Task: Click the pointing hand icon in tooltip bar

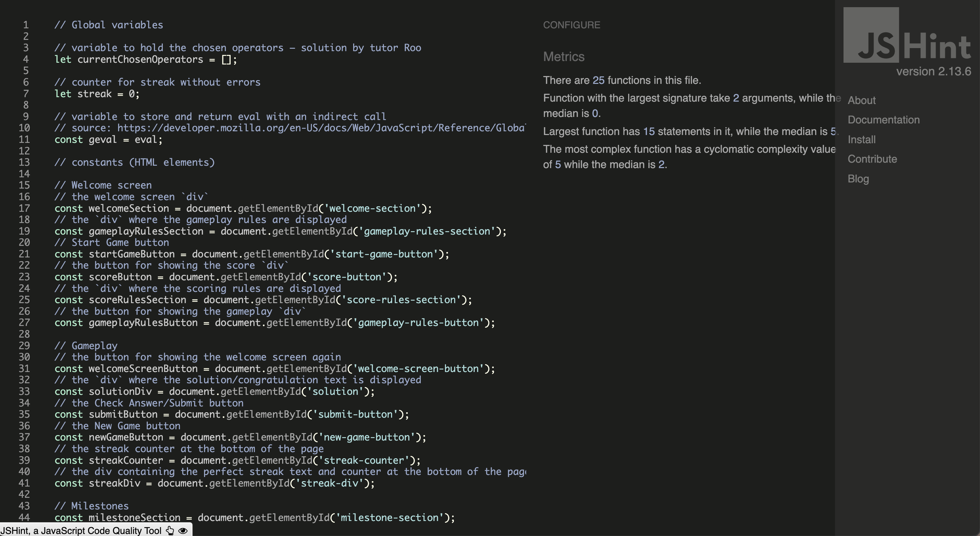Action: [170, 531]
